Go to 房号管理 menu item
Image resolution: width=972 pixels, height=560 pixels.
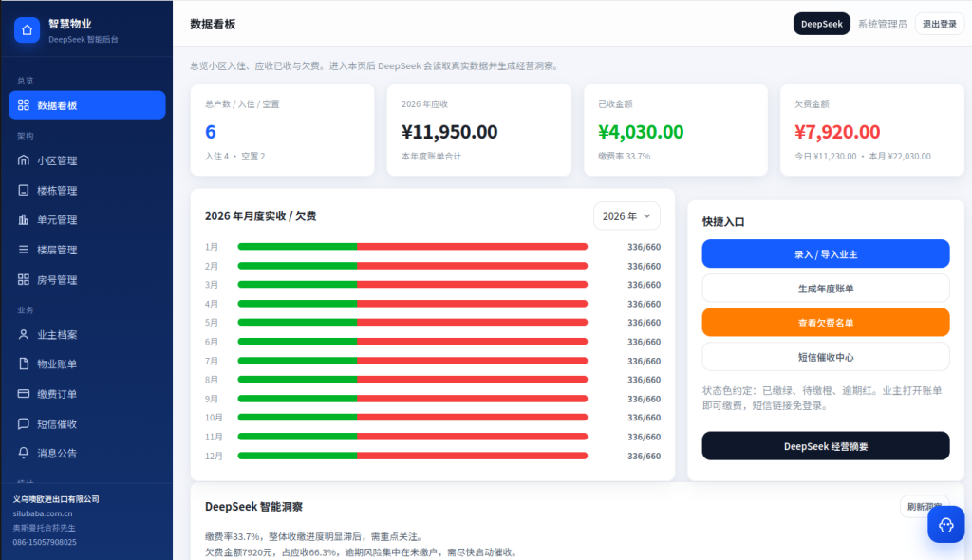tap(86, 279)
